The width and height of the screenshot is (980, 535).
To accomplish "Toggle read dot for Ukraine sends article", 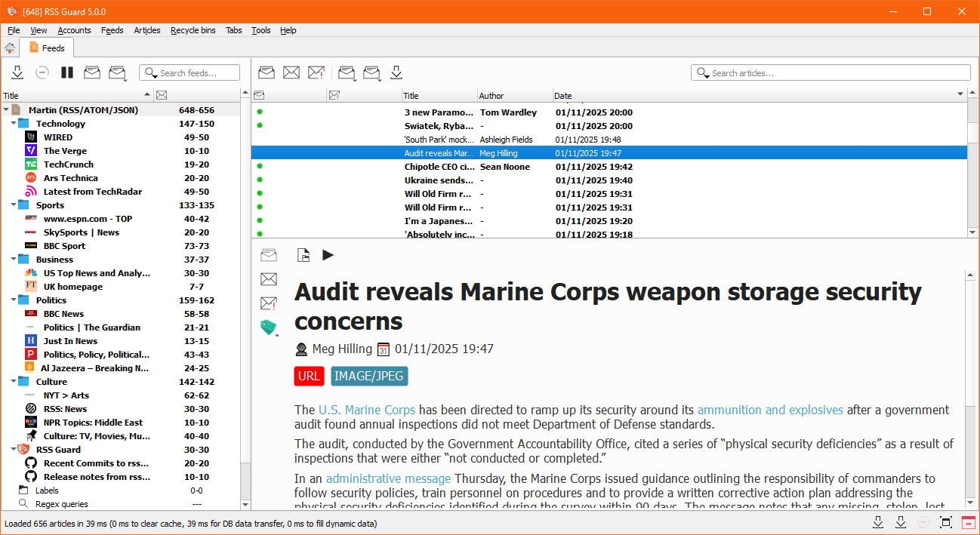I will [260, 180].
